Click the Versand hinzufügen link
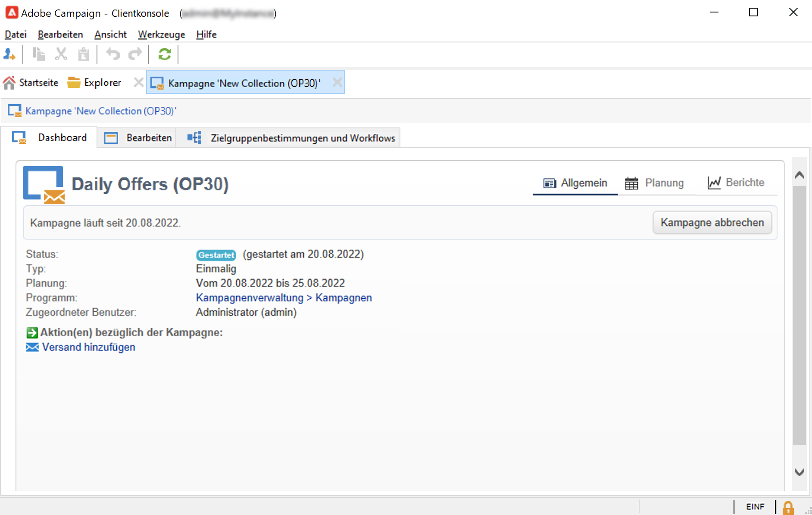This screenshot has height=515, width=812. pos(89,347)
